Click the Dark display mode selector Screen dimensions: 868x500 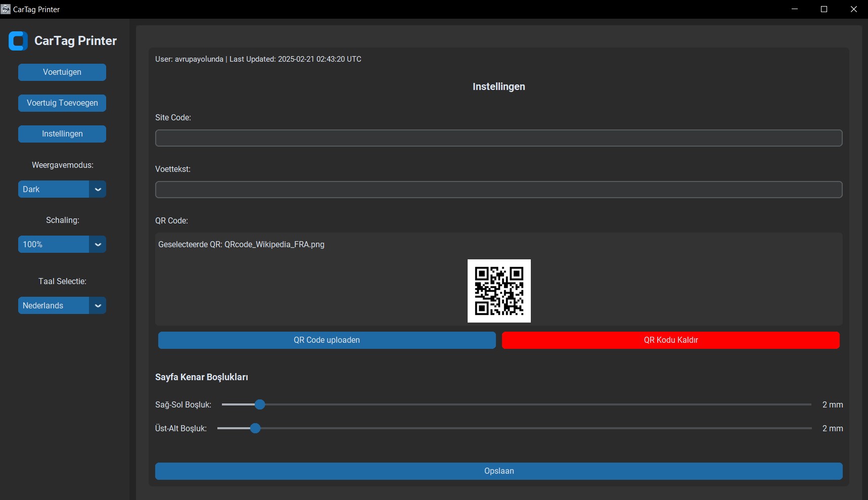coord(54,190)
